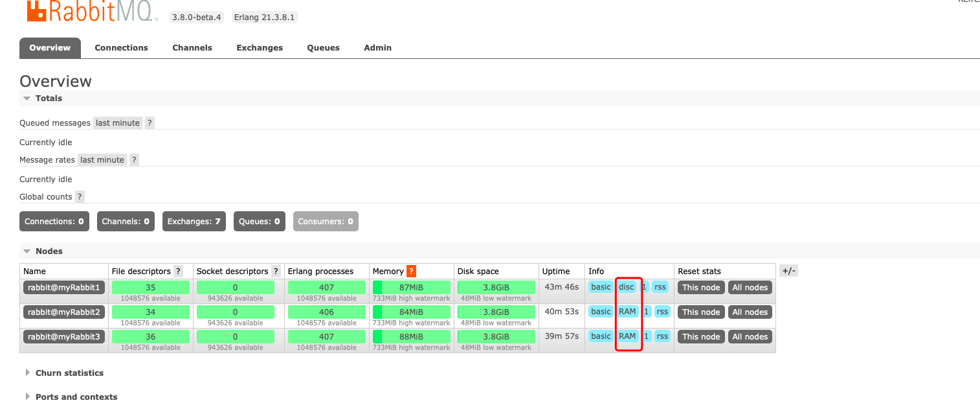Reset All nodes stats on myRabbit2 row
This screenshot has width=980, height=416.
click(x=750, y=312)
